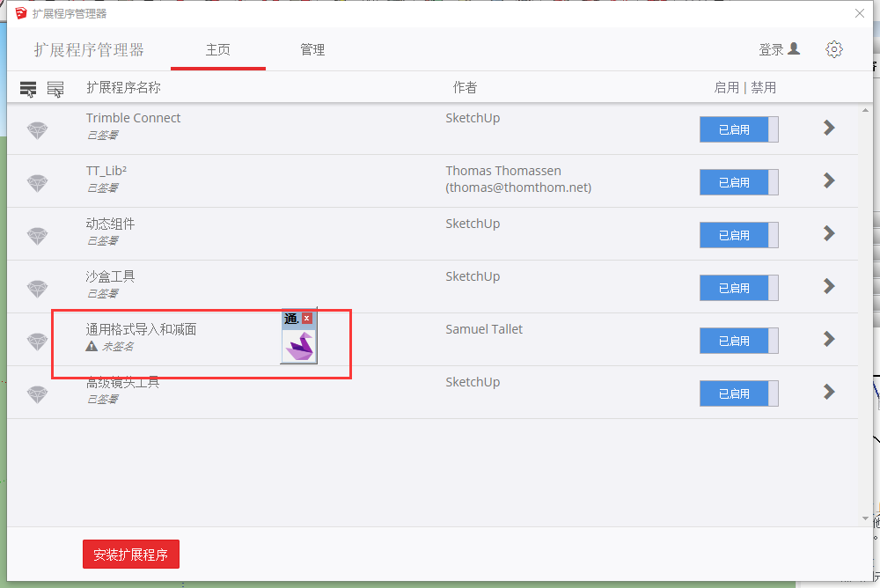Viewport: 880px width, 588px height.
Task: Click the SketchUp logo in title bar
Action: pyautogui.click(x=21, y=13)
